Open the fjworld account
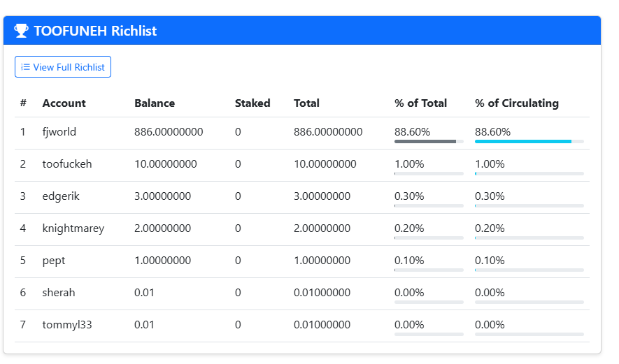The width and height of the screenshot is (619, 364). coord(59,132)
